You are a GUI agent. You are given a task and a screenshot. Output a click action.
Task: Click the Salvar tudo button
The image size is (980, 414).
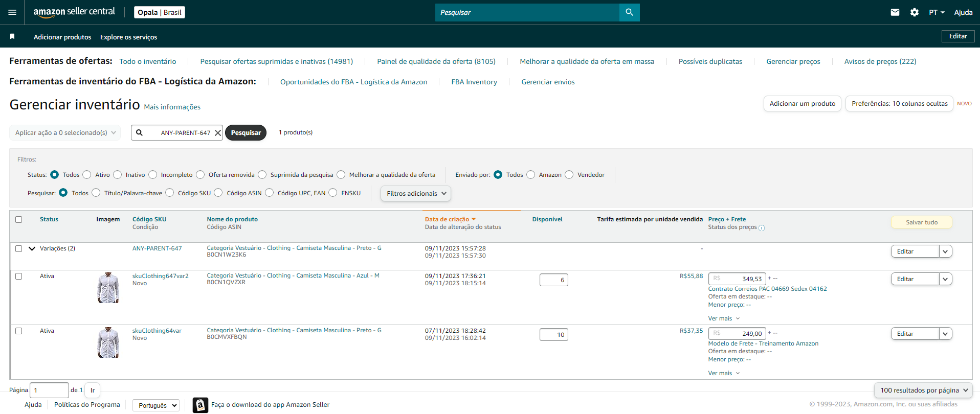922,222
